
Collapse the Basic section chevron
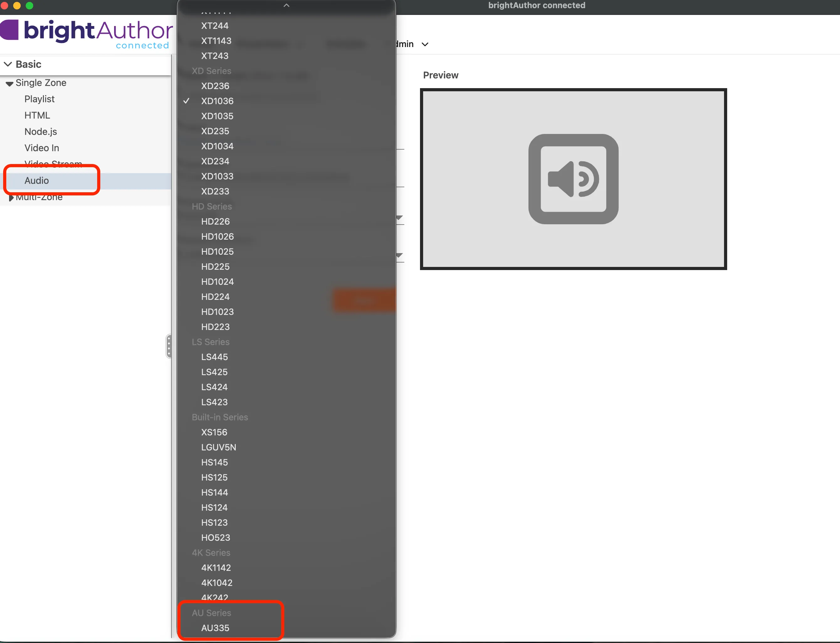pyautogui.click(x=8, y=64)
